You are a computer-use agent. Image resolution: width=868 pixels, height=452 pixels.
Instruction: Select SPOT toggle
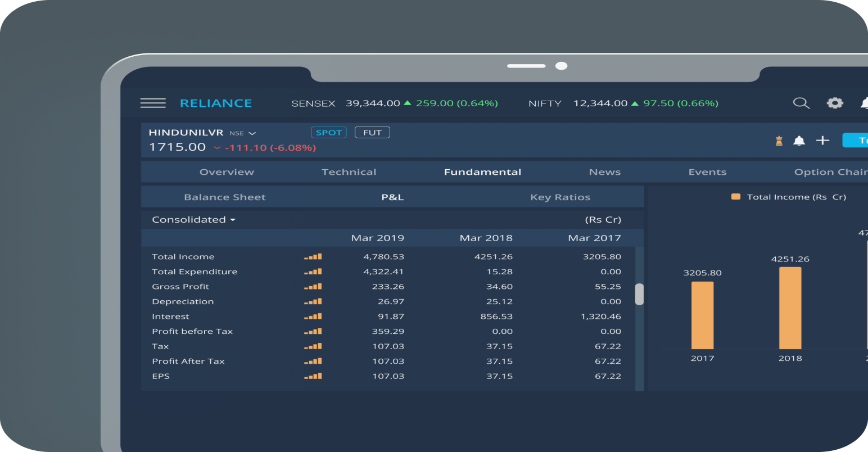point(329,133)
